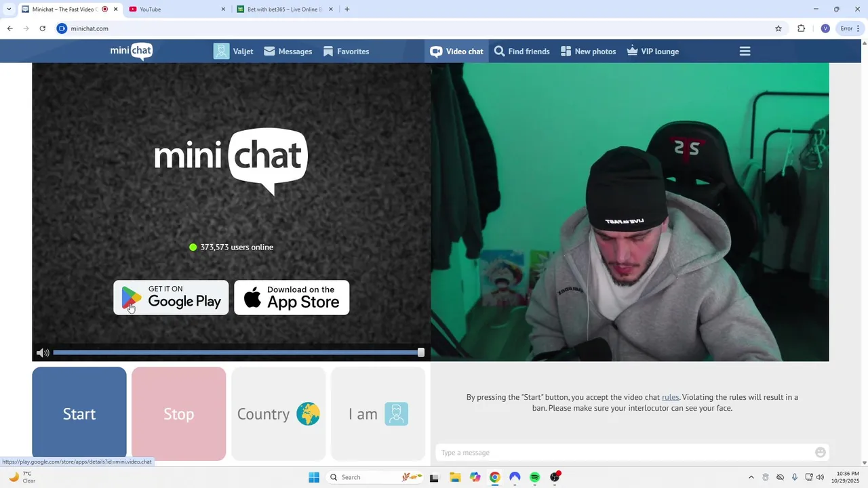This screenshot has width=868, height=488.
Task: Adjust the volume slider handle
Action: pyautogui.click(x=421, y=352)
